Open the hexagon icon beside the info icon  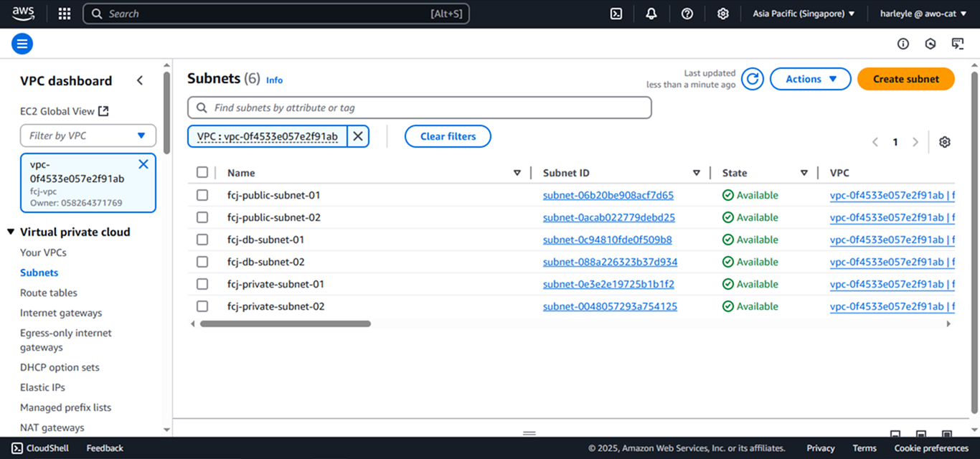[930, 44]
